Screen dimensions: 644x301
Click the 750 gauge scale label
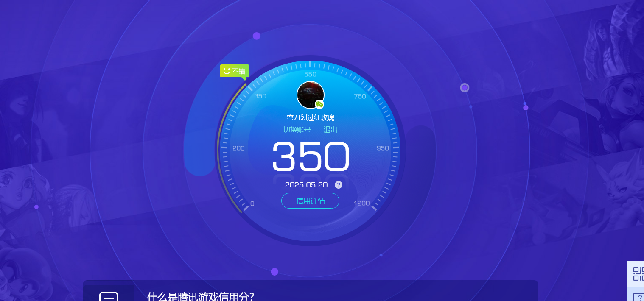[x=360, y=96]
